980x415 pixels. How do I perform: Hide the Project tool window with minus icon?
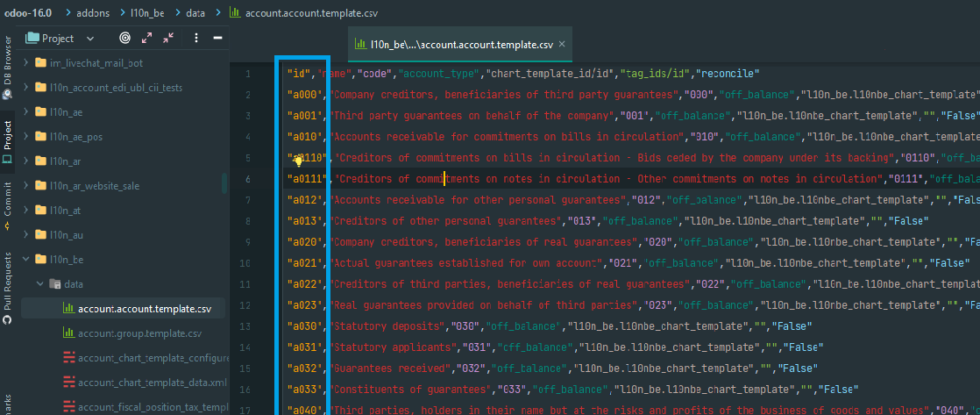[x=217, y=39]
